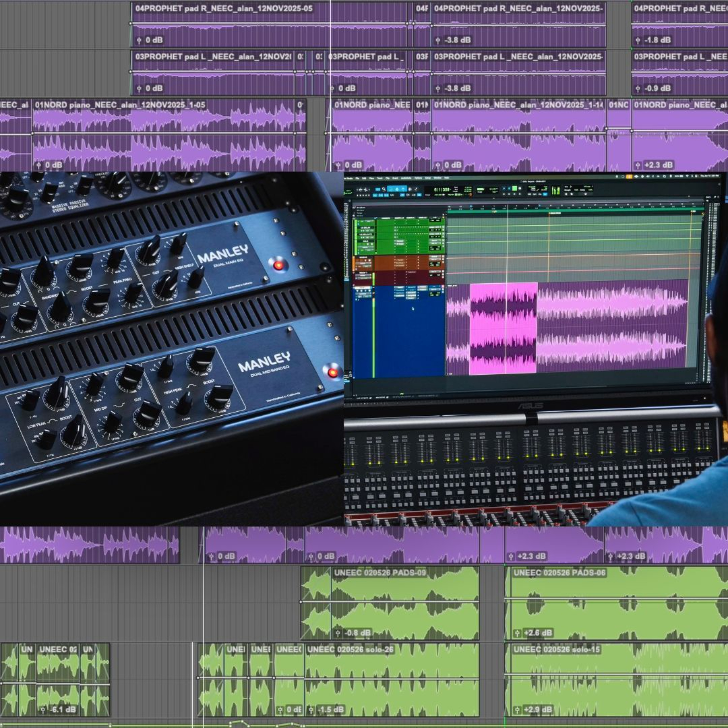This screenshot has width=728, height=728.
Task: Open clip gain icon on 04PROPHET pad R -3.8 dB clip
Action: click(438, 40)
